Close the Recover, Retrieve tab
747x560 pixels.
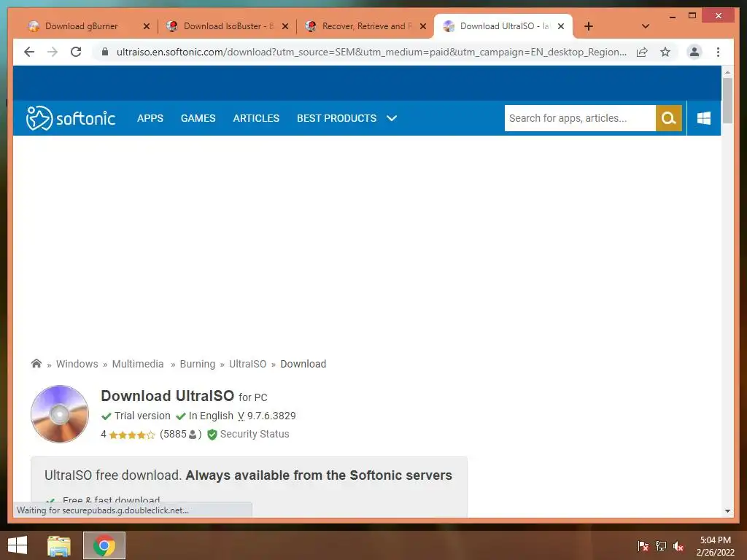coord(422,26)
